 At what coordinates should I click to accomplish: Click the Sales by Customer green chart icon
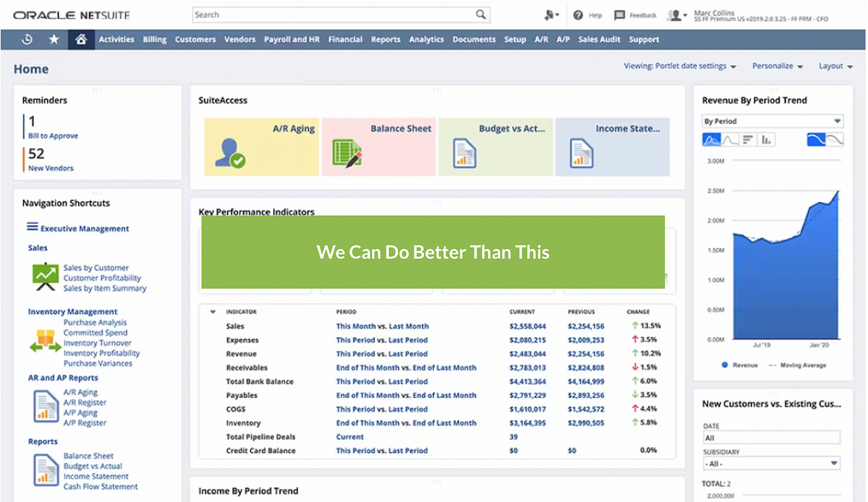pos(46,277)
